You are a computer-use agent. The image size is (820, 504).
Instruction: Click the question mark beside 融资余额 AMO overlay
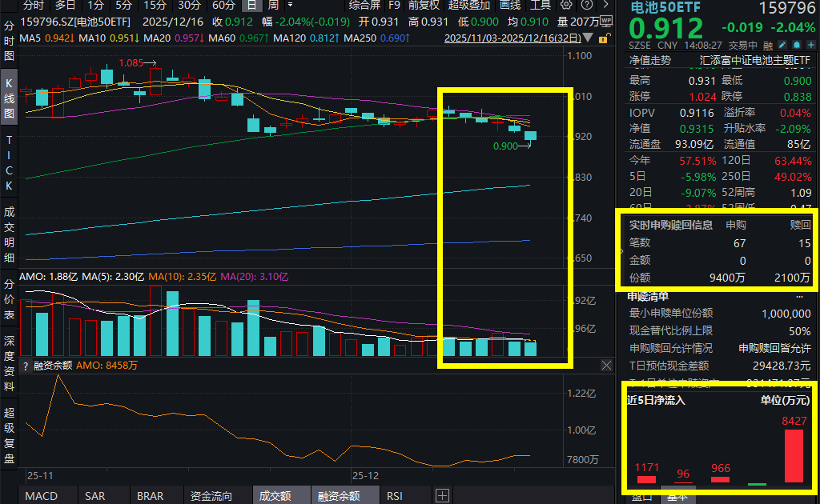tap(25, 365)
